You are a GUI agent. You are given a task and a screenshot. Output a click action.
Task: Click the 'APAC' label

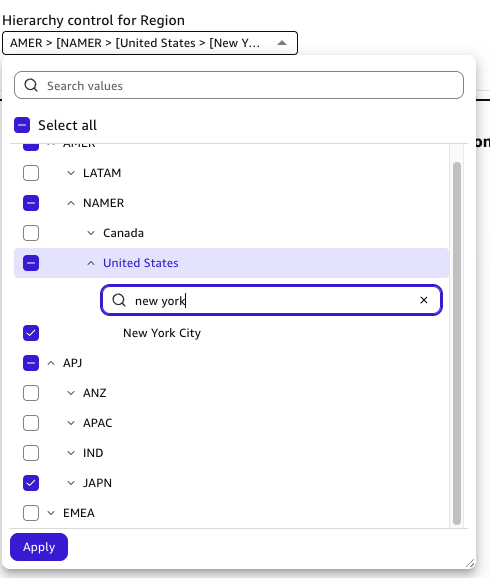click(x=97, y=423)
